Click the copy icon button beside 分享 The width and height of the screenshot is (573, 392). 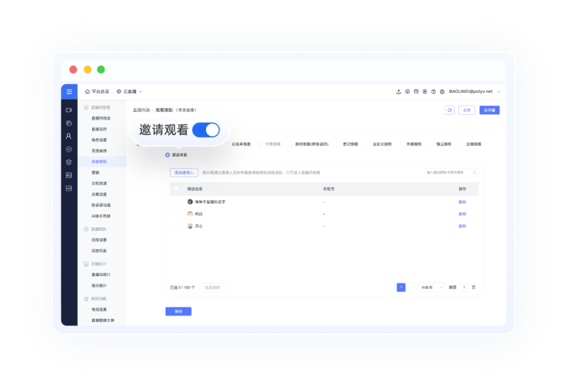click(449, 110)
